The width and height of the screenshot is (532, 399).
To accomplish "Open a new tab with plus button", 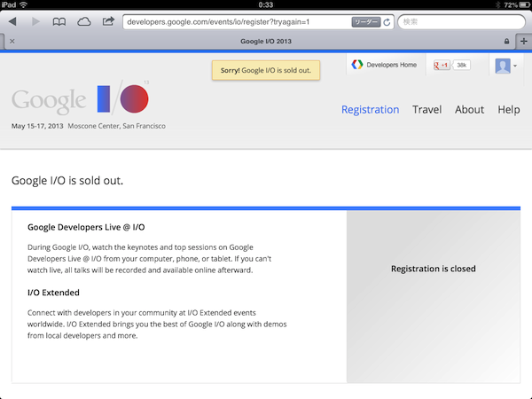I will point(524,42).
